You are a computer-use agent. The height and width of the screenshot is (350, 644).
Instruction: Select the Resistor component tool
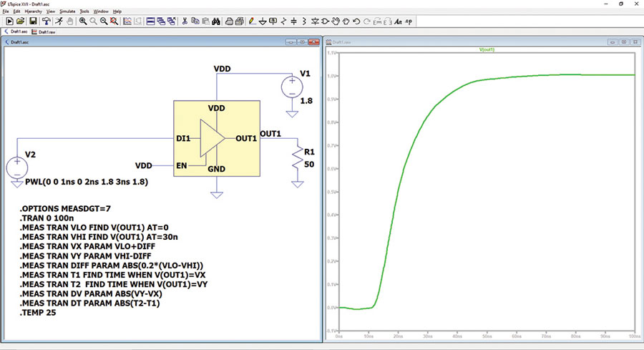click(283, 21)
